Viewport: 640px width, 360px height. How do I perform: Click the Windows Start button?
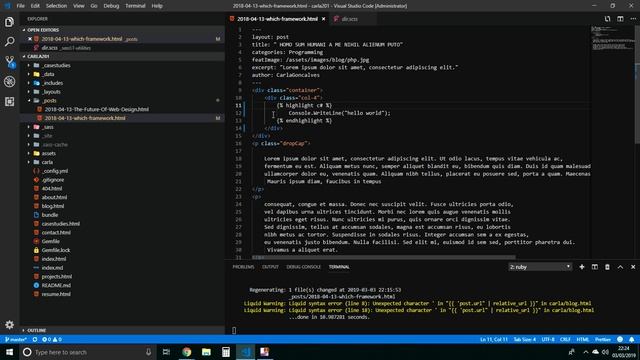[9, 352]
